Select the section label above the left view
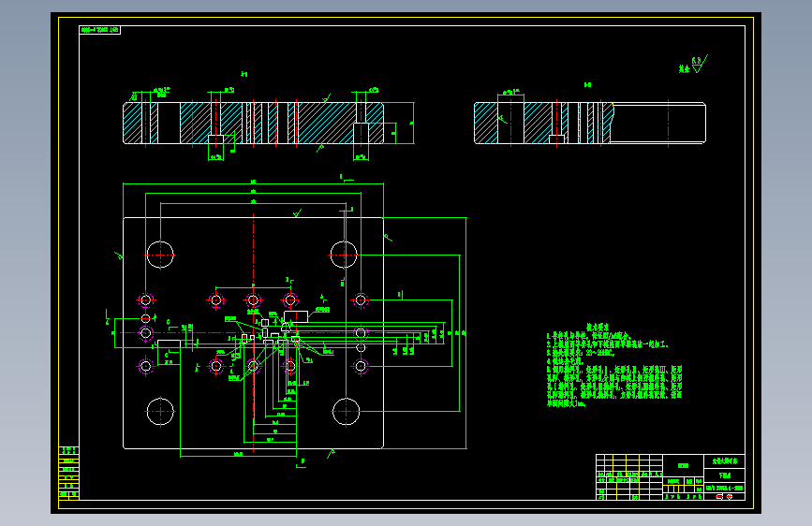The image size is (812, 526). point(244,75)
